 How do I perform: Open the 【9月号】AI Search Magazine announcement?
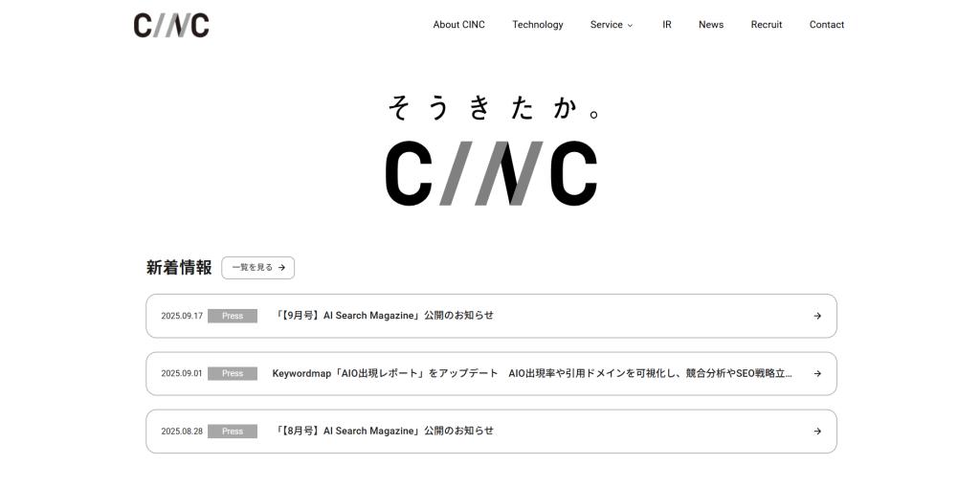point(384,316)
